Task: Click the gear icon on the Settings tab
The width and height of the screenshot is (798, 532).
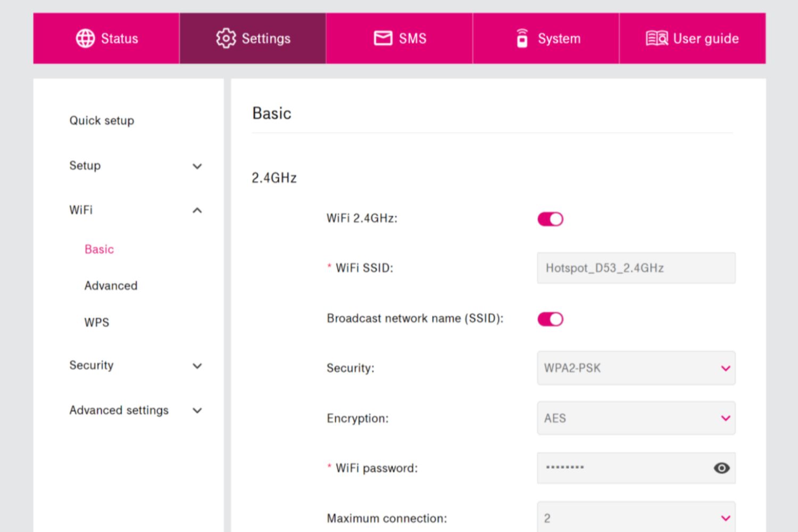Action: point(226,38)
